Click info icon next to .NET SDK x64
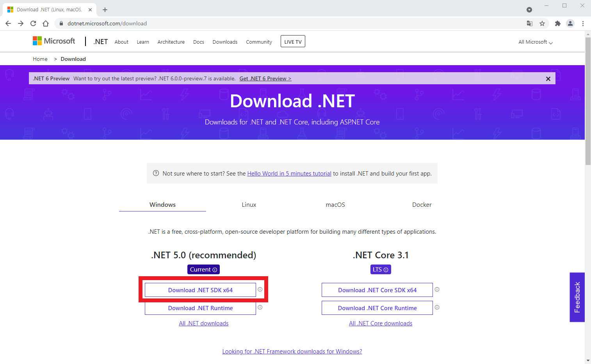 [x=260, y=289]
